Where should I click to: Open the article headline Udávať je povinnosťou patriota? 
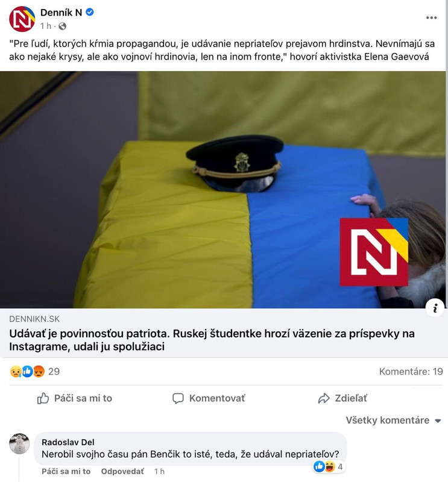click(212, 340)
